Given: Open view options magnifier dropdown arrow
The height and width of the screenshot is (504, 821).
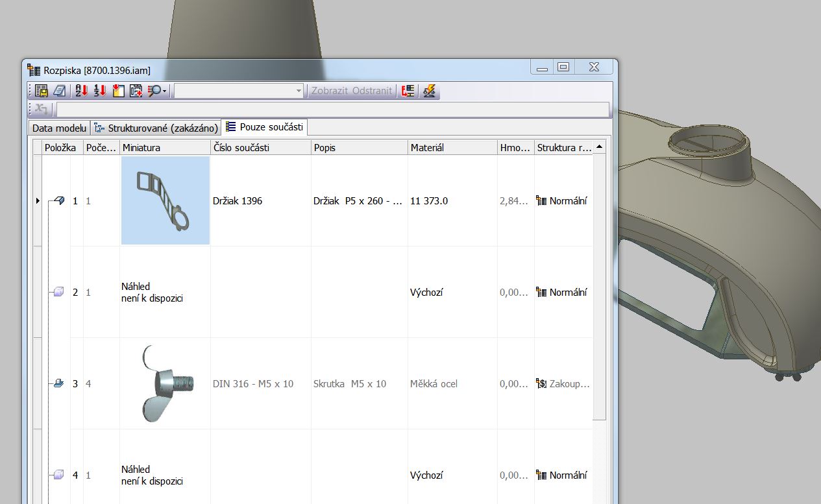Looking at the screenshot, I should [165, 91].
